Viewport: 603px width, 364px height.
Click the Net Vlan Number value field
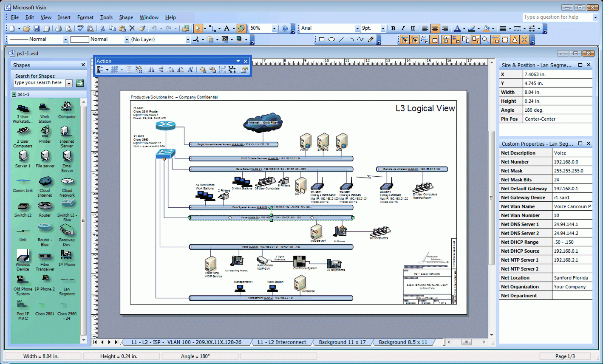tap(572, 215)
